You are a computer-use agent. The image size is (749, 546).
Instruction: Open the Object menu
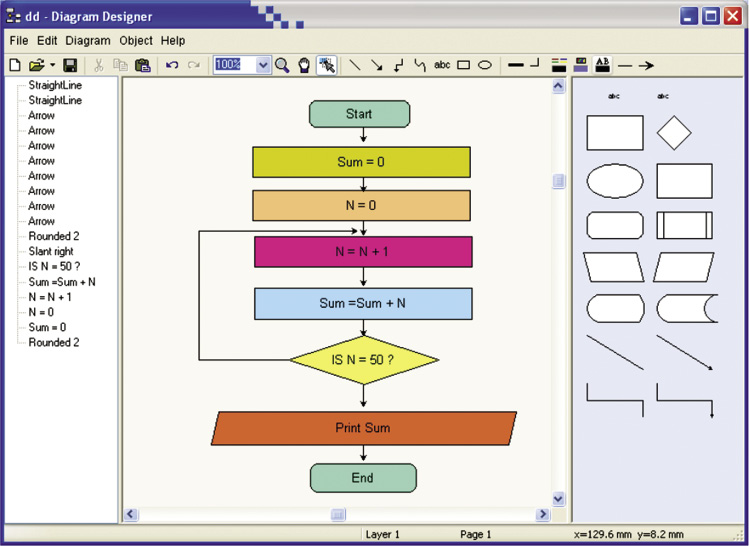136,41
